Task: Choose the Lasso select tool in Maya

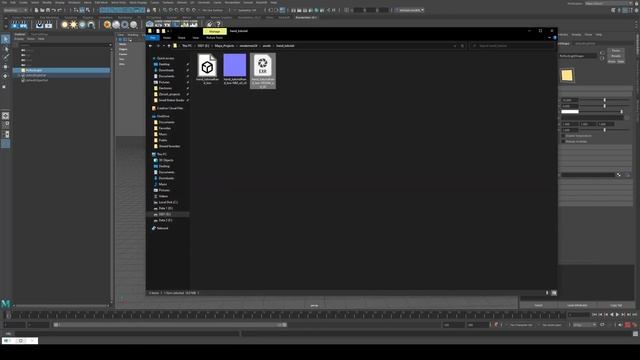Action: click(x=5, y=49)
